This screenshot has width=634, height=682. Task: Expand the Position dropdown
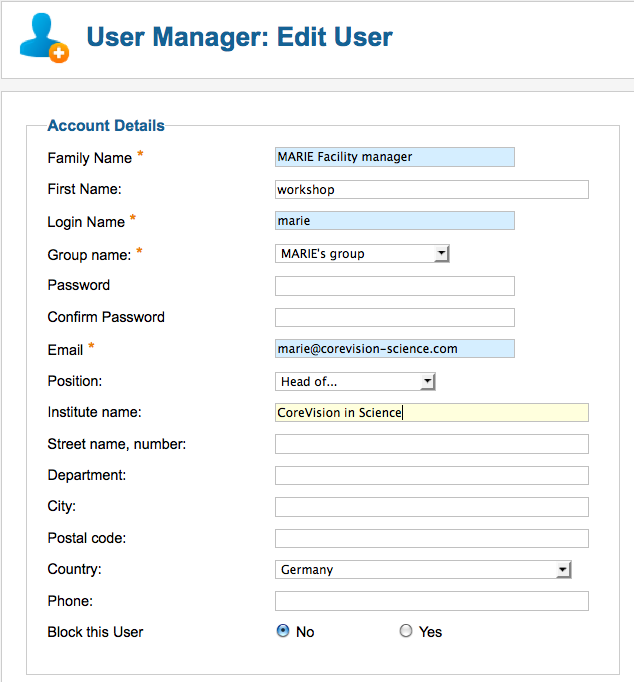pyautogui.click(x=355, y=381)
